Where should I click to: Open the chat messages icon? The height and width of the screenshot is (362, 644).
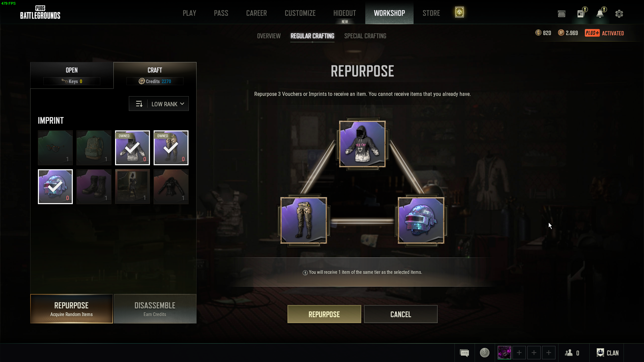[x=464, y=353]
